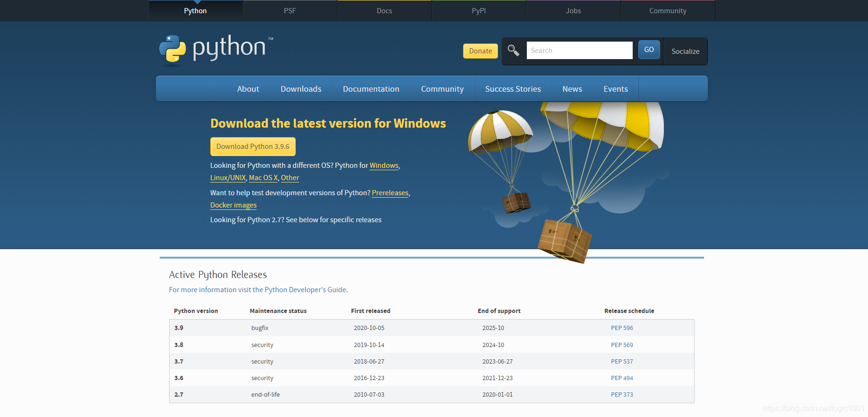Open the Events navigation menu
The image size is (868, 417).
coord(616,89)
